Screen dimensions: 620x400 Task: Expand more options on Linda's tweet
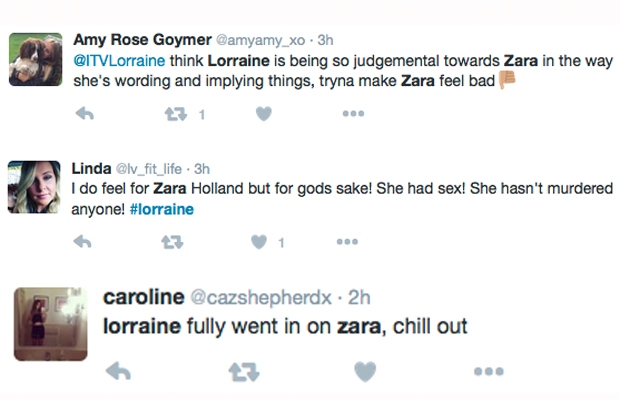[347, 242]
